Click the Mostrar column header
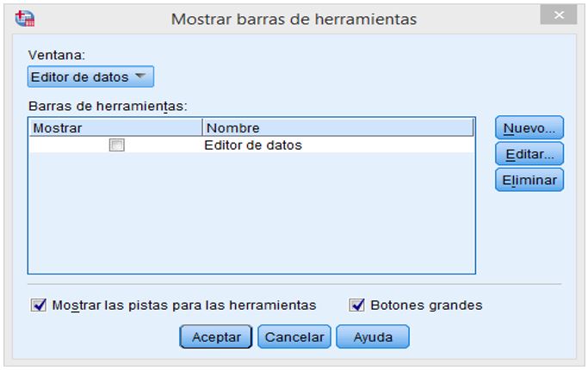Viewport: 588px width, 370px height. tap(115, 128)
